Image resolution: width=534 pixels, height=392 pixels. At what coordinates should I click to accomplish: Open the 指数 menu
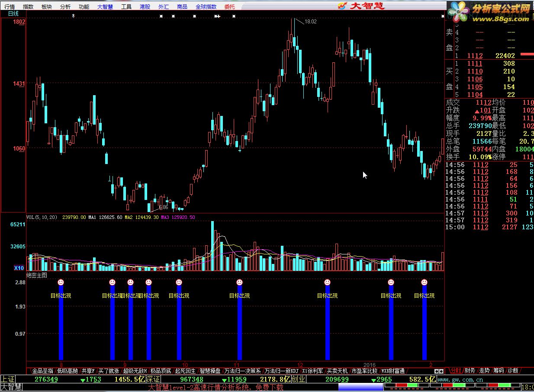point(28,6)
